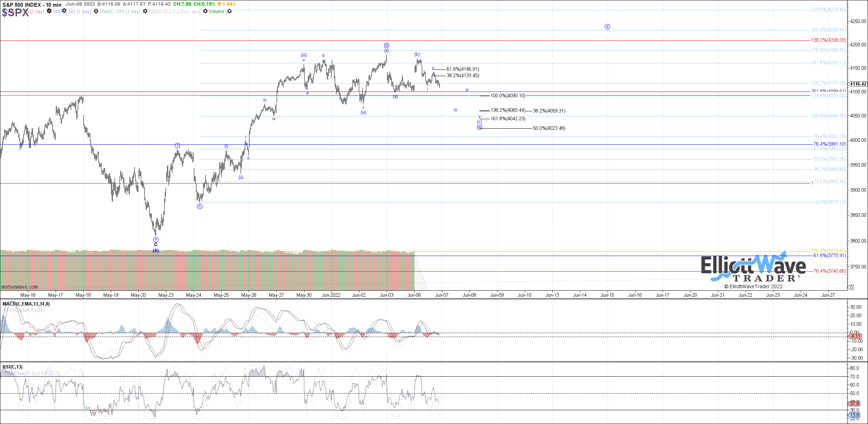Select the 38.2%(4059.31) retracement label
Screen dimensions: 868x424
(549, 111)
